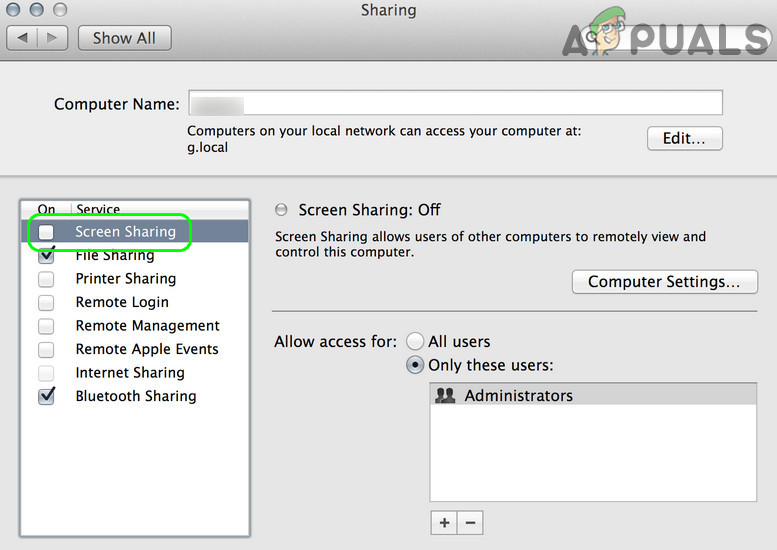Enable the Remote Login checkbox

pos(46,303)
